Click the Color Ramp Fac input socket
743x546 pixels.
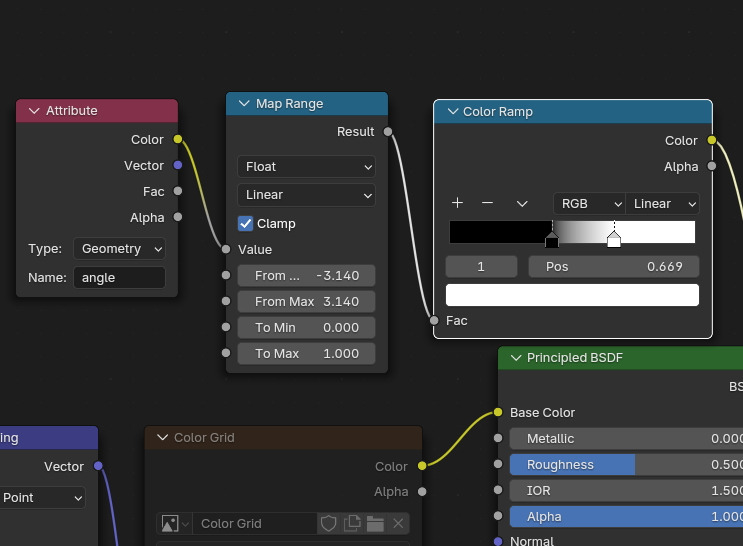click(x=434, y=320)
